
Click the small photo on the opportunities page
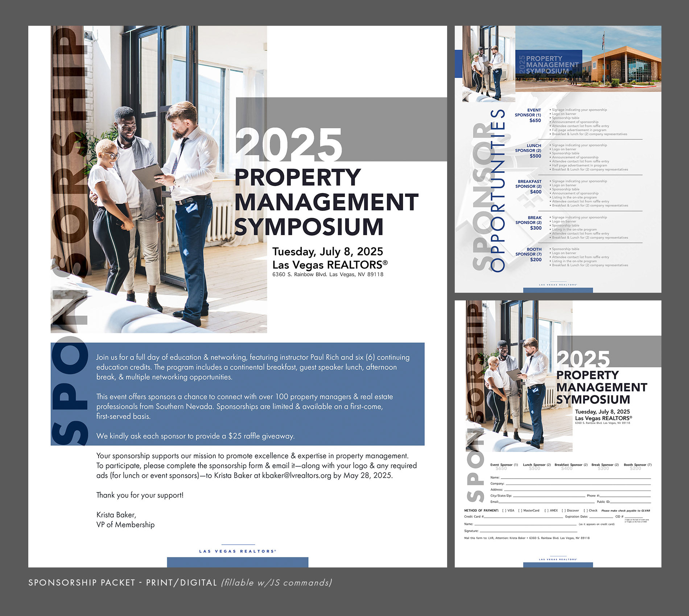489,64
